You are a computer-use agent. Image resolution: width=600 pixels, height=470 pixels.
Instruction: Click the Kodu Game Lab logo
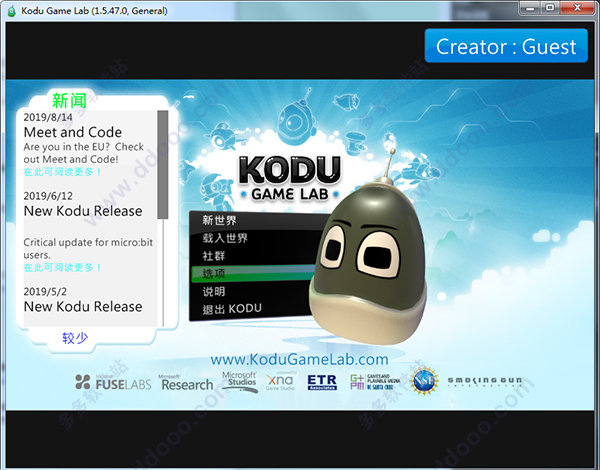(x=290, y=178)
